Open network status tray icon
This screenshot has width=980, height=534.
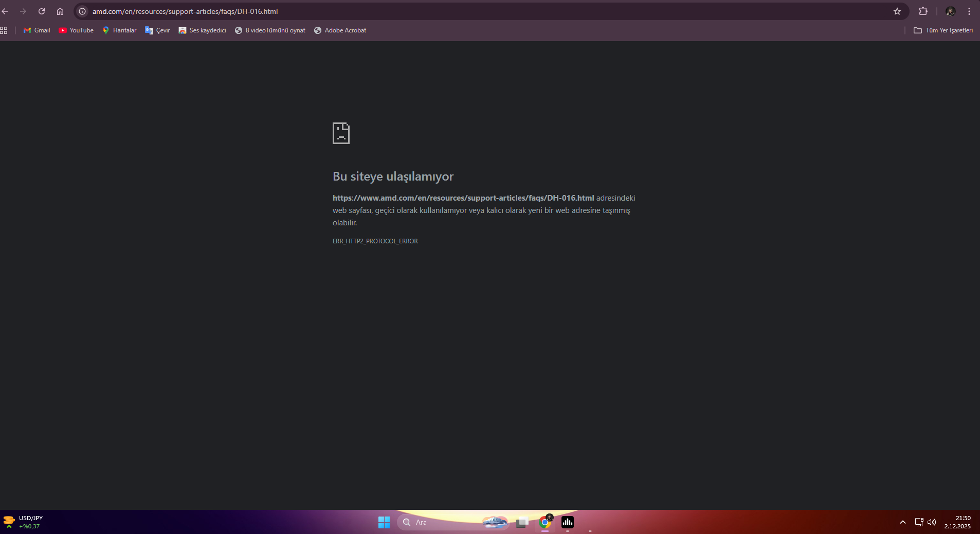[x=919, y=522]
